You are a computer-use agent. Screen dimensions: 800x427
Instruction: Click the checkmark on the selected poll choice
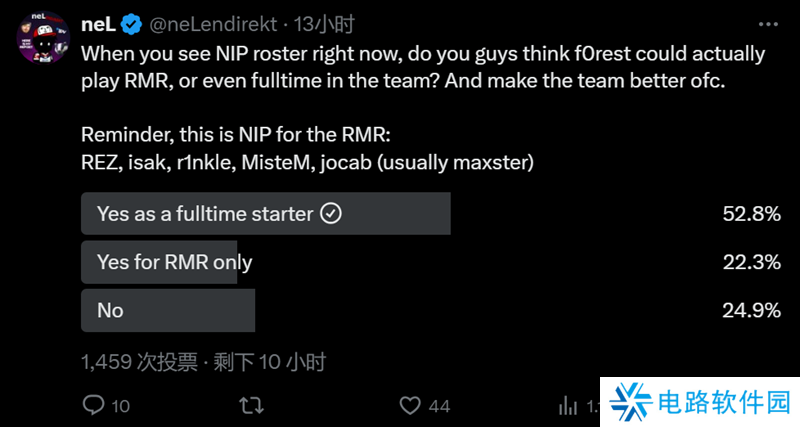[333, 213]
